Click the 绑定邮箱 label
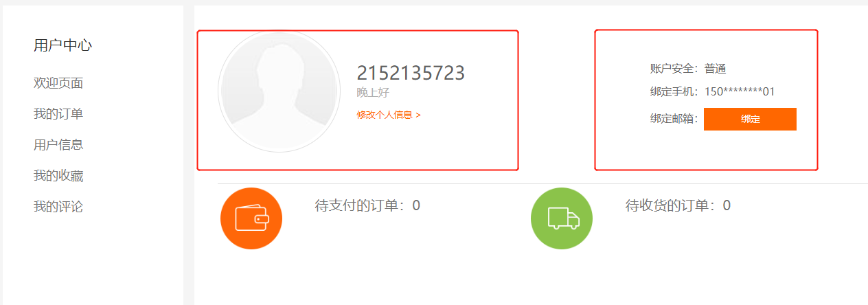This screenshot has width=868, height=305. pyautogui.click(x=674, y=119)
